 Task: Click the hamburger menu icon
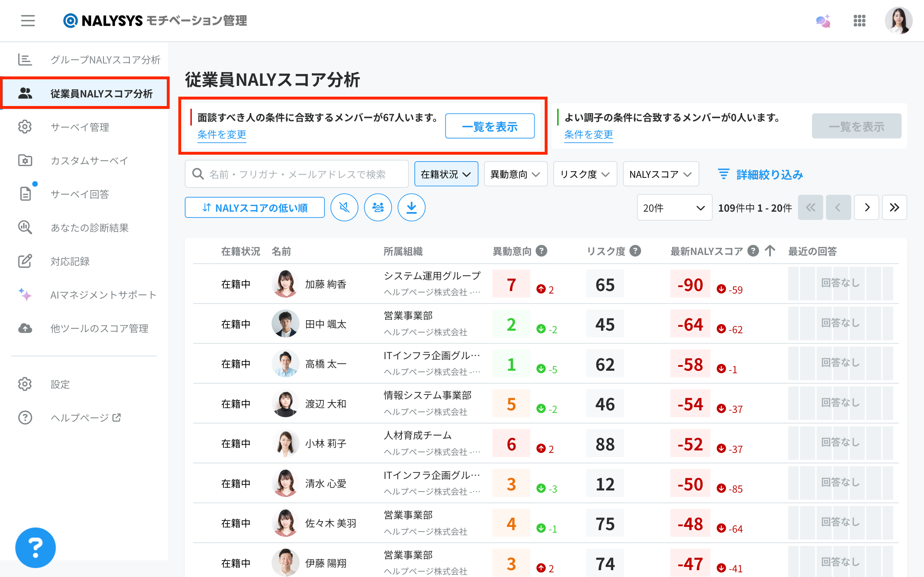28,21
